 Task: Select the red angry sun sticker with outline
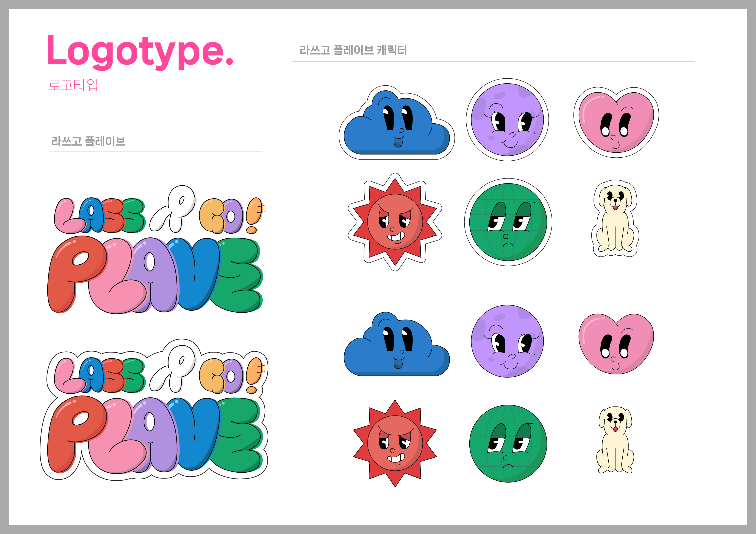(x=395, y=222)
